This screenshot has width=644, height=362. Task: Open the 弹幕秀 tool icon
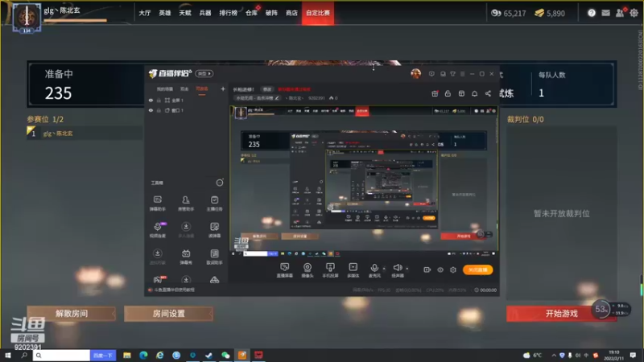click(186, 257)
